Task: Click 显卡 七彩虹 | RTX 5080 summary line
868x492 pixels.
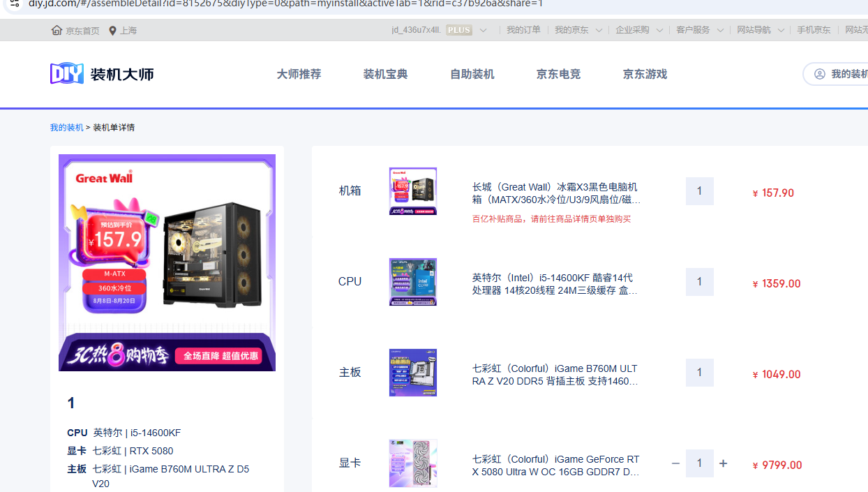Action: (120, 451)
